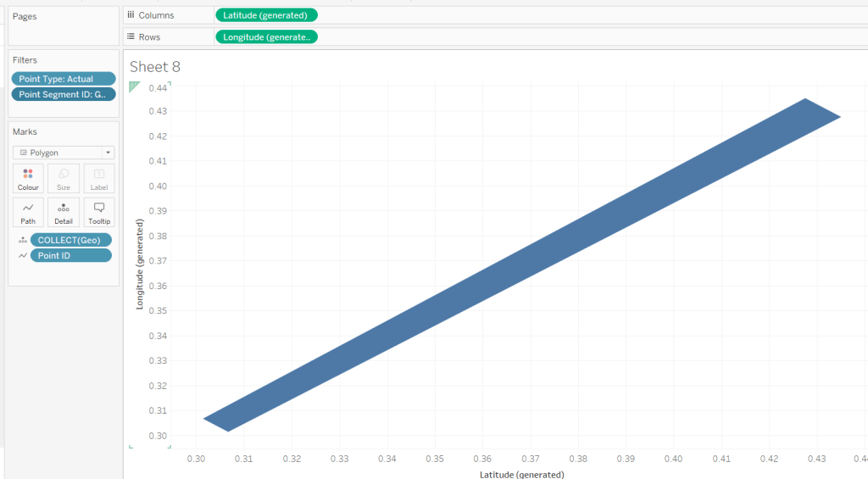Click the Sheet 8 title
868x479 pixels.
pyautogui.click(x=155, y=67)
